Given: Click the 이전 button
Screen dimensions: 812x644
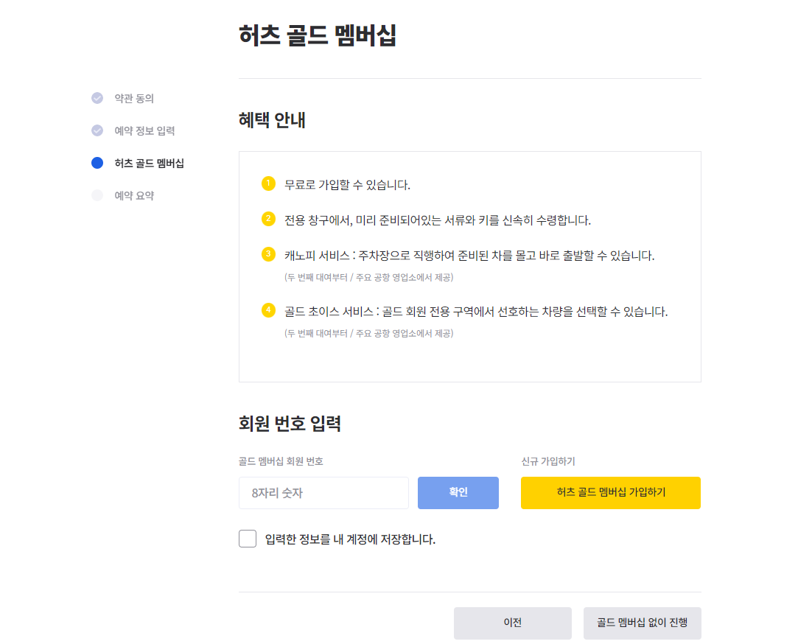Looking at the screenshot, I should (512, 623).
